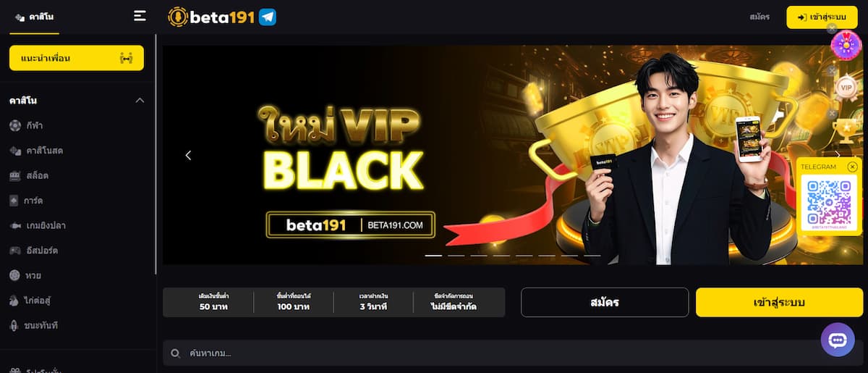Screen dimensions: 868x373
Task: Click the ค้นหาเกม search field
Action: (512, 353)
